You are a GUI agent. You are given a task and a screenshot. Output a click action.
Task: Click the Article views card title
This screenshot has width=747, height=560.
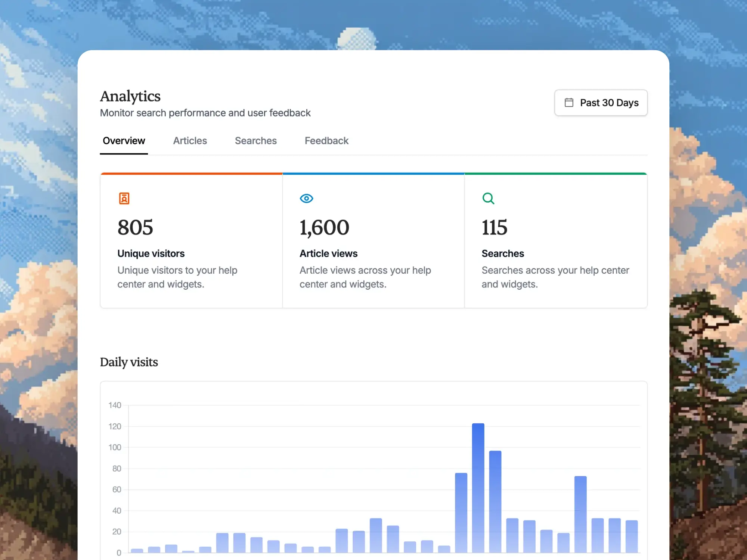pos(328,253)
